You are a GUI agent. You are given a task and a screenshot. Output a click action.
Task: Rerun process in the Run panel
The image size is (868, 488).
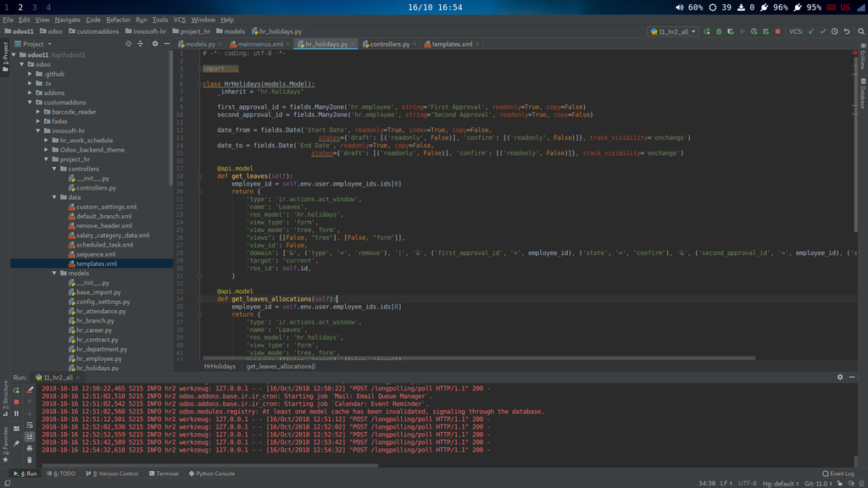pos(16,390)
